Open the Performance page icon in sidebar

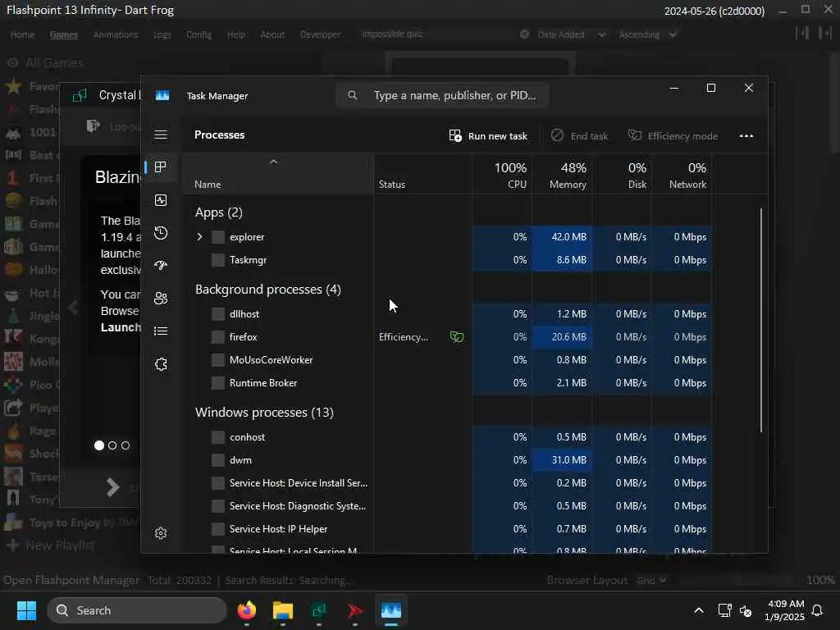coord(161,200)
